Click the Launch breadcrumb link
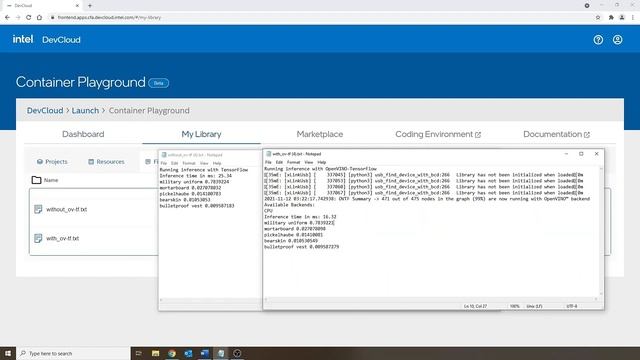 tap(85, 110)
